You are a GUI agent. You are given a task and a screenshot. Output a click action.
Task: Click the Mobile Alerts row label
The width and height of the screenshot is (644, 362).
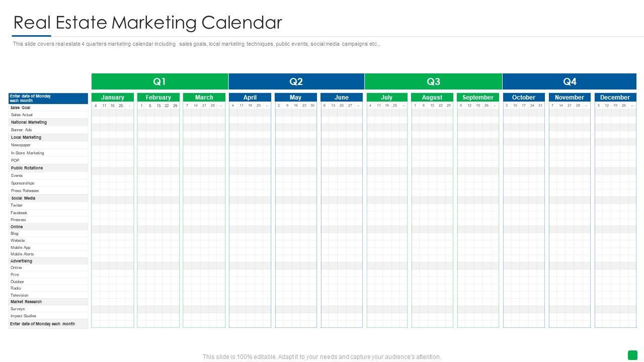(22, 254)
